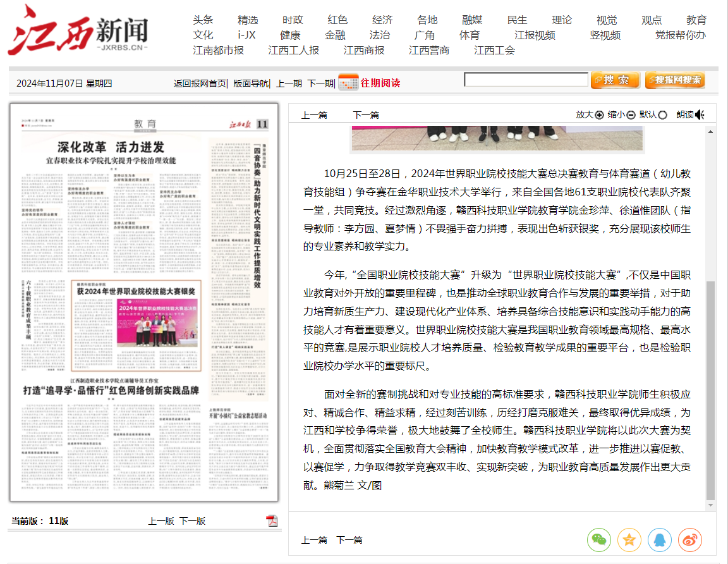Open the PDF download icon

tap(272, 520)
